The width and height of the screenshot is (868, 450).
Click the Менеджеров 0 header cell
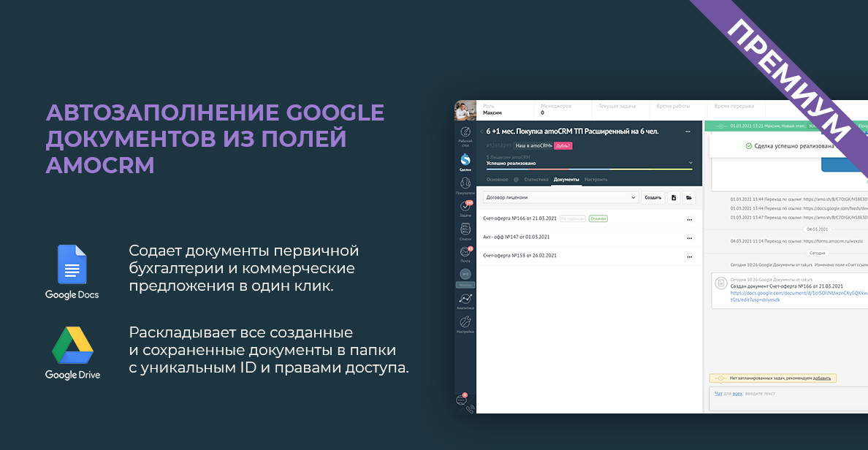pyautogui.click(x=563, y=109)
